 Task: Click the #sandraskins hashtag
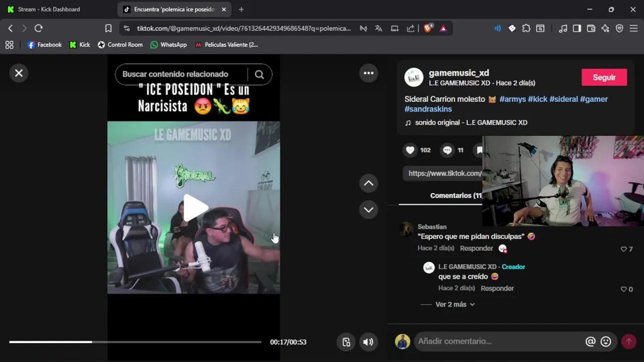coord(428,109)
